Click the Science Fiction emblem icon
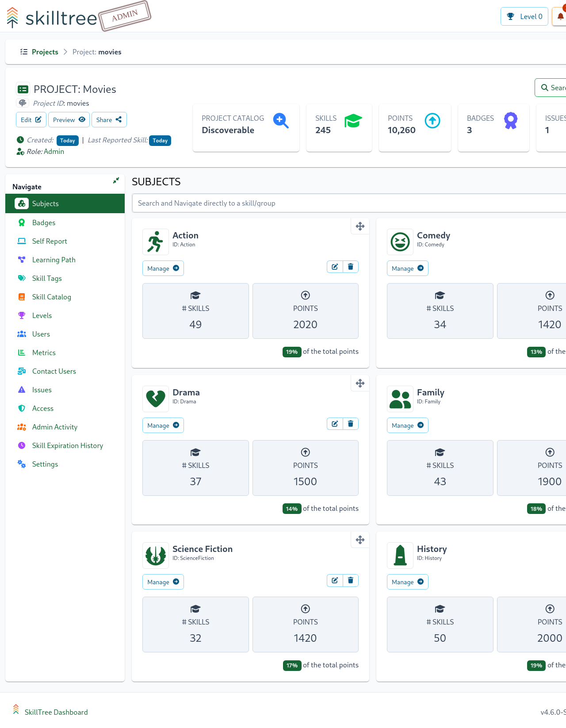The width and height of the screenshot is (566, 728). pos(156,556)
